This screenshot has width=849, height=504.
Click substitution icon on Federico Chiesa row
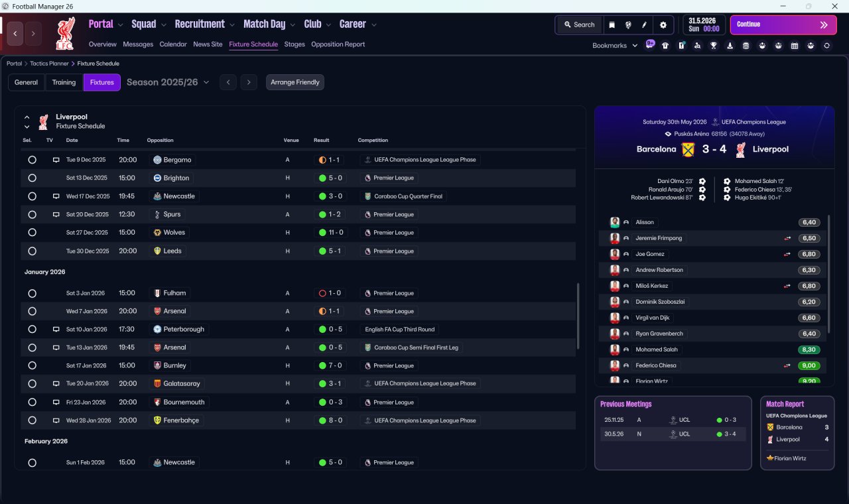pos(787,365)
